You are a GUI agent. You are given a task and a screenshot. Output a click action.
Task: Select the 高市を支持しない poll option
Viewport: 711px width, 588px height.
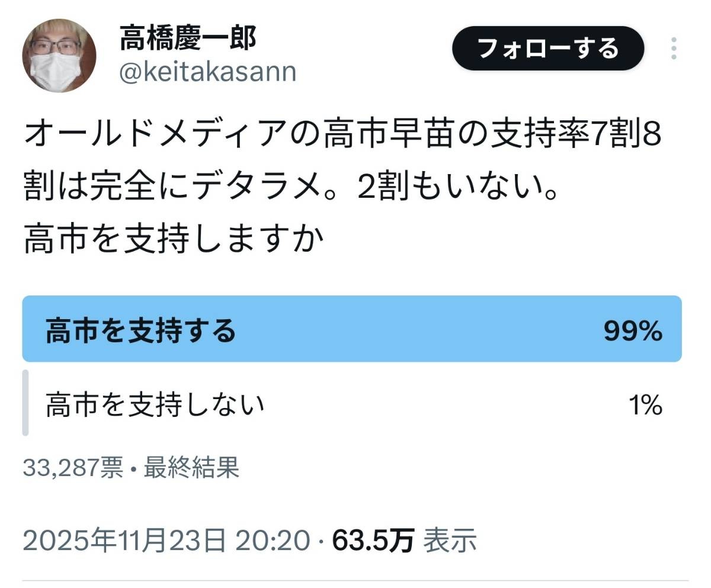coord(155,405)
